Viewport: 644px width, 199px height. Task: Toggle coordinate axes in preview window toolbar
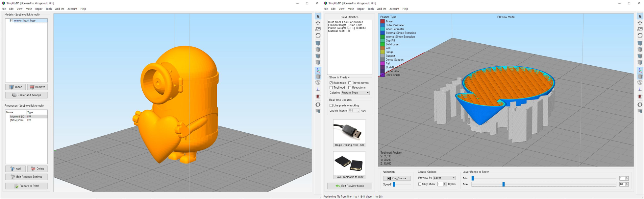click(640, 70)
